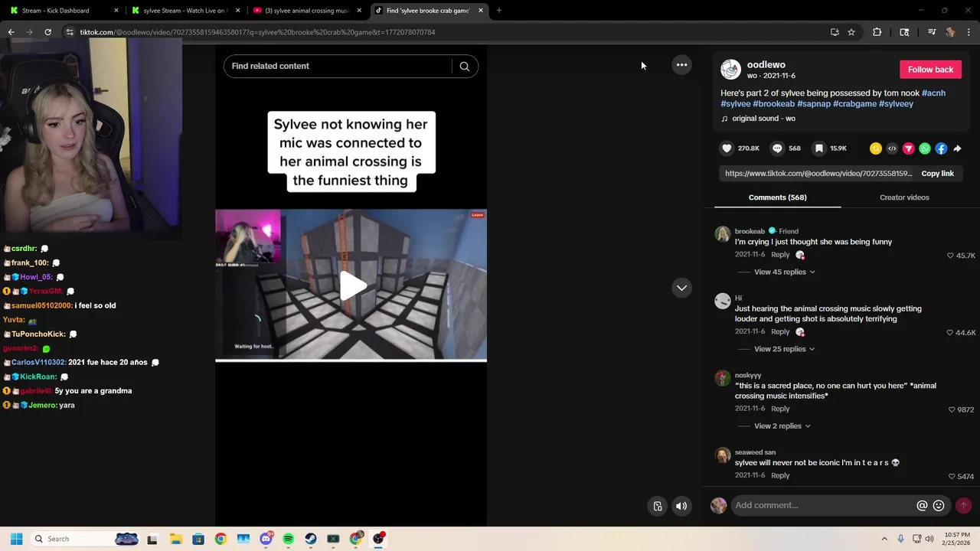Click the Windows taskbar Search box
This screenshot has width=980, height=551.
click(x=86, y=539)
